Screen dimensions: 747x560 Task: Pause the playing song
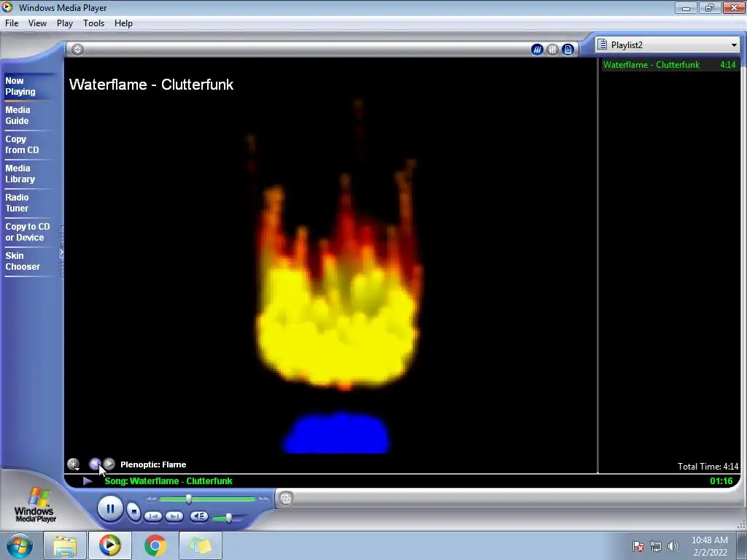tap(110, 508)
